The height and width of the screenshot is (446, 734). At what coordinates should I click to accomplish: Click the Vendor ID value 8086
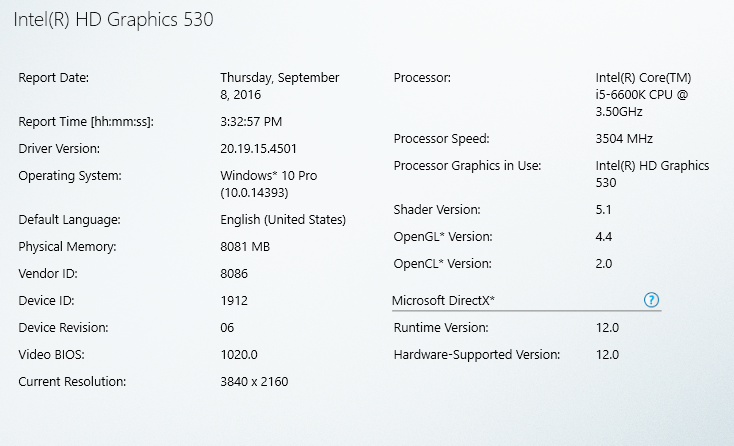pos(234,274)
